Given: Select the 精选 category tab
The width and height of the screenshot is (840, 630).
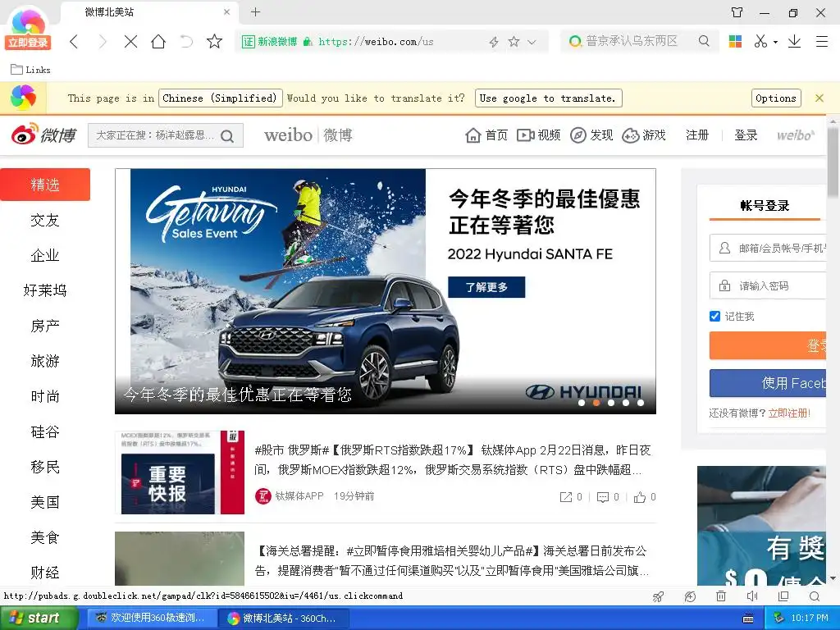Looking at the screenshot, I should [x=45, y=185].
